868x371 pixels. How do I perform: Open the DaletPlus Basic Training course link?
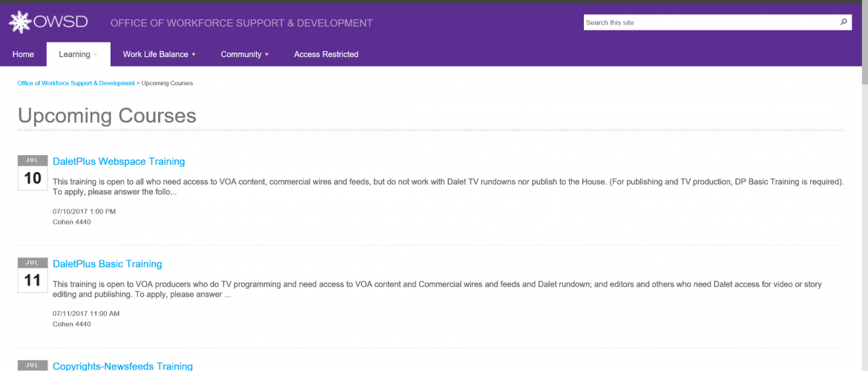point(108,264)
